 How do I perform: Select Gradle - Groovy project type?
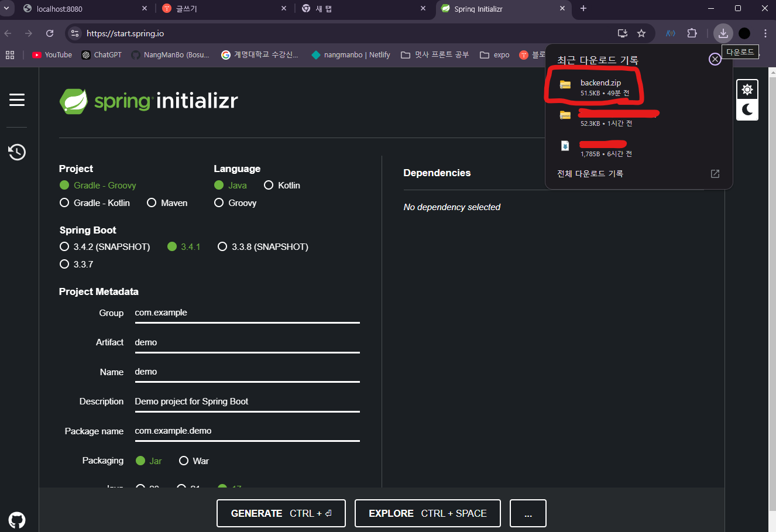pyautogui.click(x=98, y=186)
